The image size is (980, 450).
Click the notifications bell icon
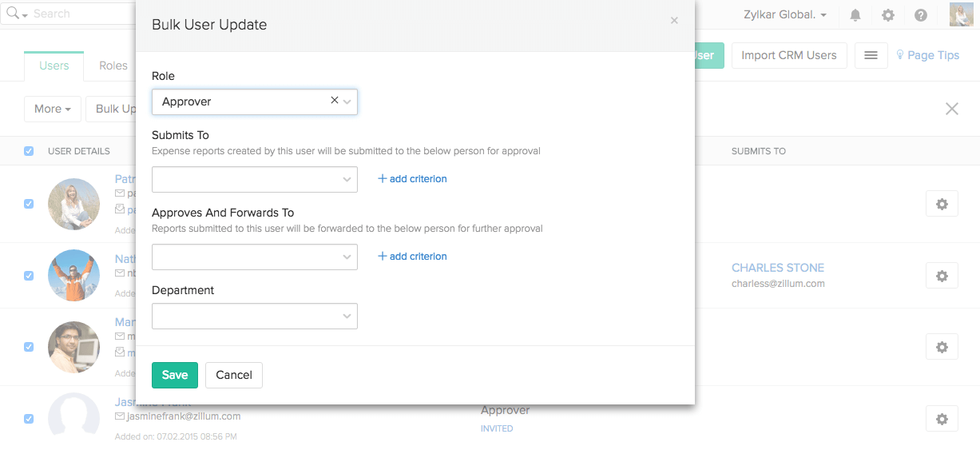pos(855,15)
